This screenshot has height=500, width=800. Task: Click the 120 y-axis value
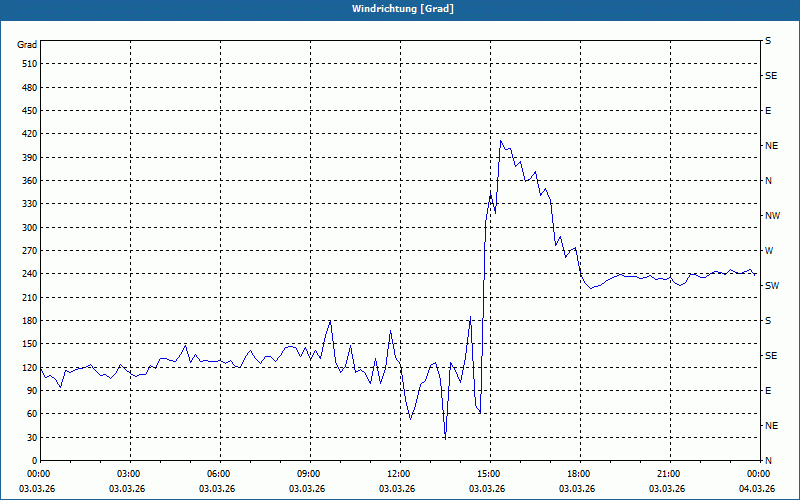pos(29,367)
